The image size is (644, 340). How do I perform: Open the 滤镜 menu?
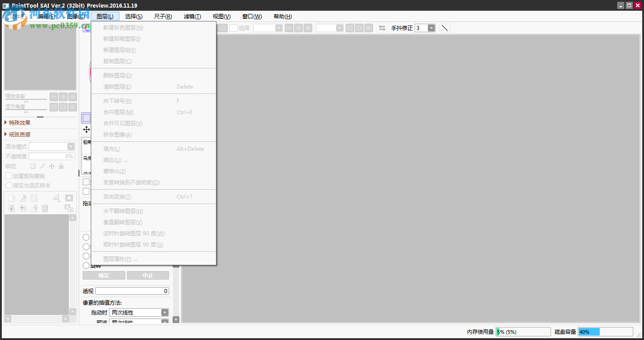point(192,17)
